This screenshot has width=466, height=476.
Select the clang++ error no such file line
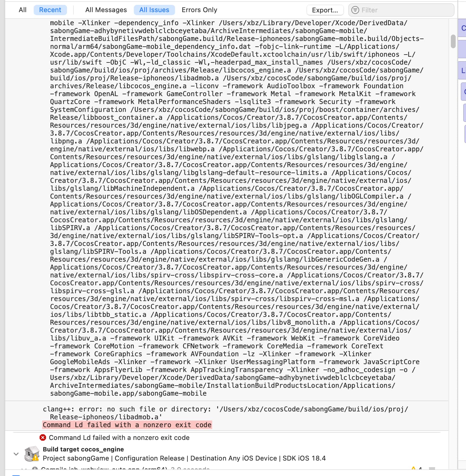point(225,413)
